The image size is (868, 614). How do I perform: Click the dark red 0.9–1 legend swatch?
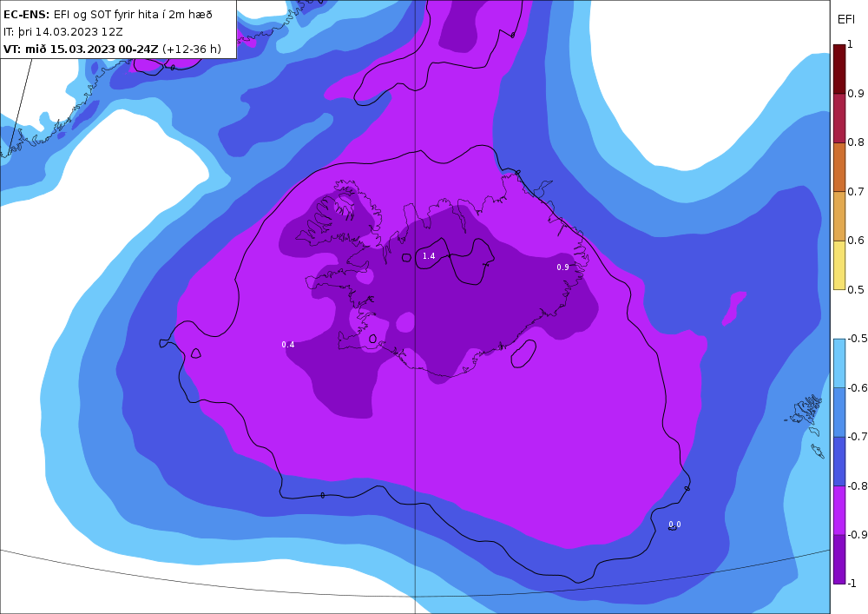(x=839, y=69)
